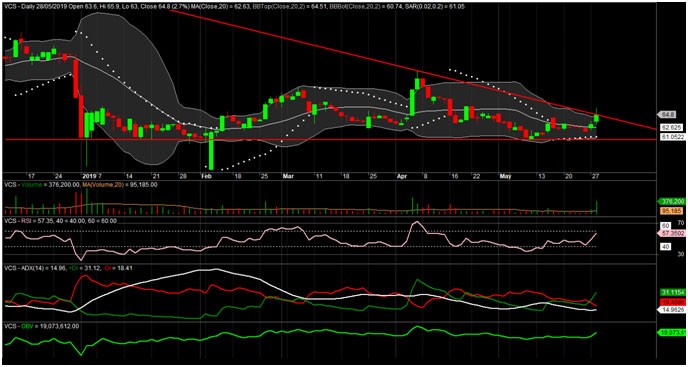
Task: Click the 61.0522 SAR value tag
Action: click(670, 137)
